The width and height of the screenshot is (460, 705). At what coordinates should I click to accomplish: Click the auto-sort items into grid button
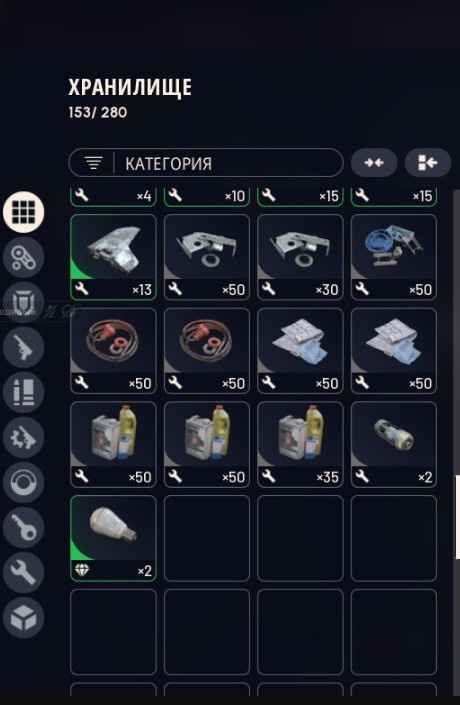428,162
